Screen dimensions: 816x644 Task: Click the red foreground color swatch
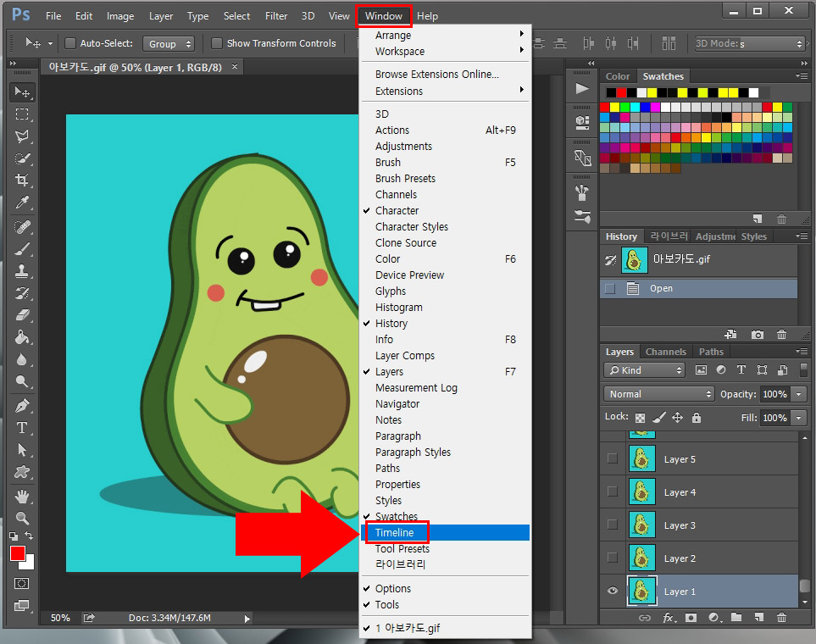pos(17,552)
